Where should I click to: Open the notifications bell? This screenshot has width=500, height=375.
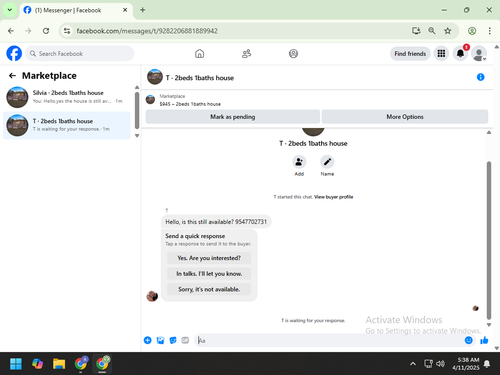460,54
